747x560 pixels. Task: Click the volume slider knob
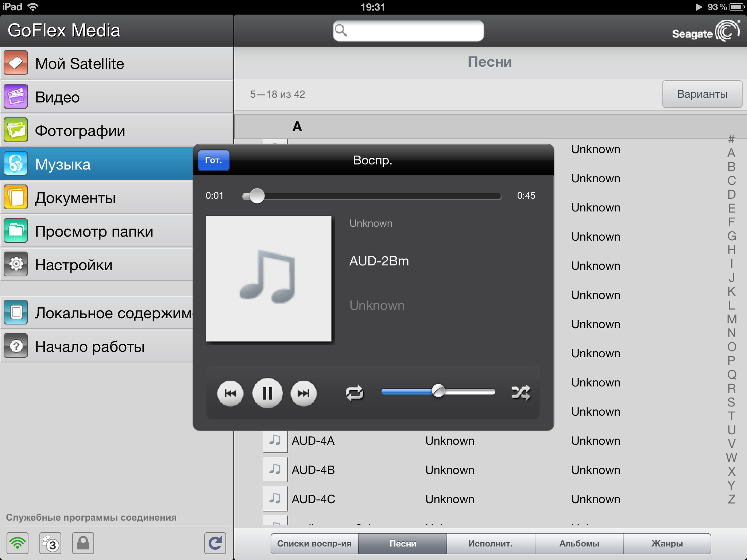click(438, 391)
